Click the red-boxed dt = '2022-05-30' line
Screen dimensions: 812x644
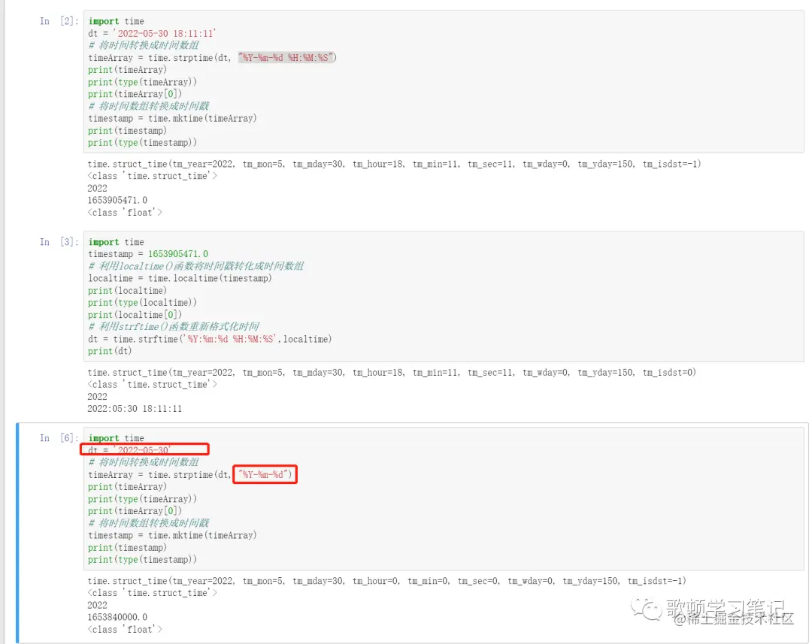click(144, 449)
